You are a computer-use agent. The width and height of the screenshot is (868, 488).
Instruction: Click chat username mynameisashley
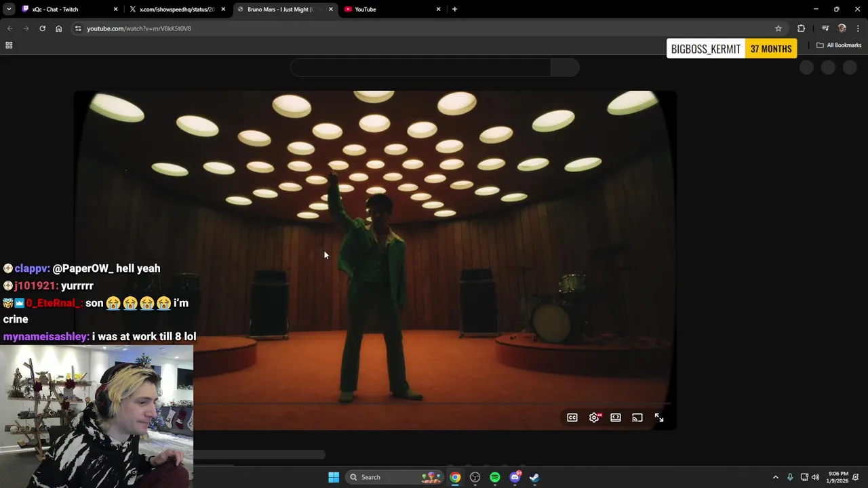(46, 336)
